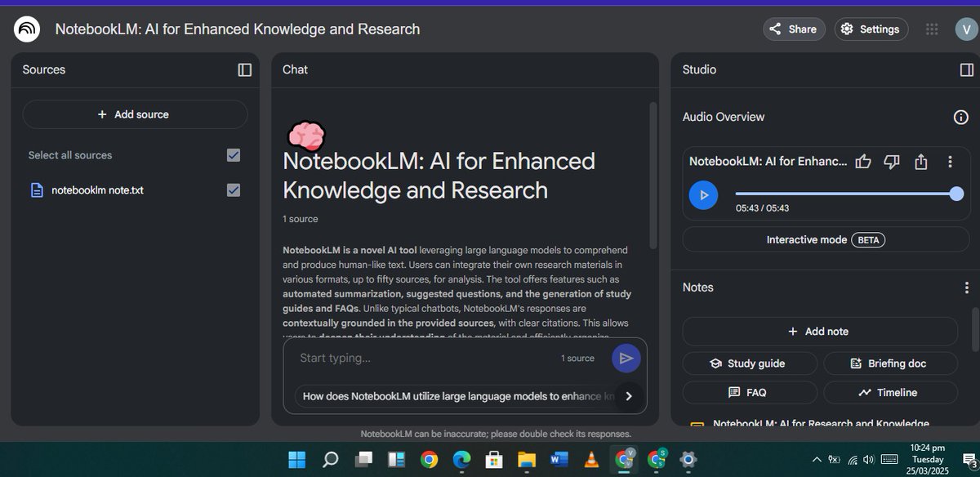Open the saved note NotebookLM: AI for Research
Image resolution: width=980 pixels, height=477 pixels.
(x=820, y=424)
